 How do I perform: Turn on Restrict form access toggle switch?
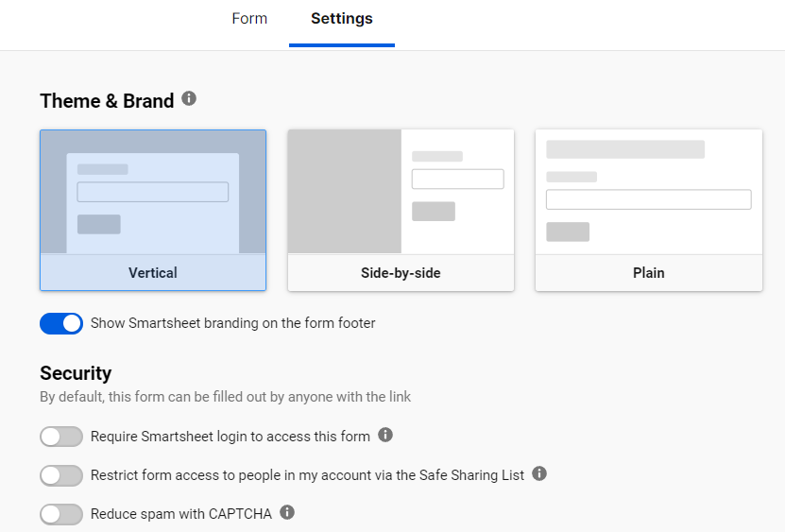tap(61, 475)
